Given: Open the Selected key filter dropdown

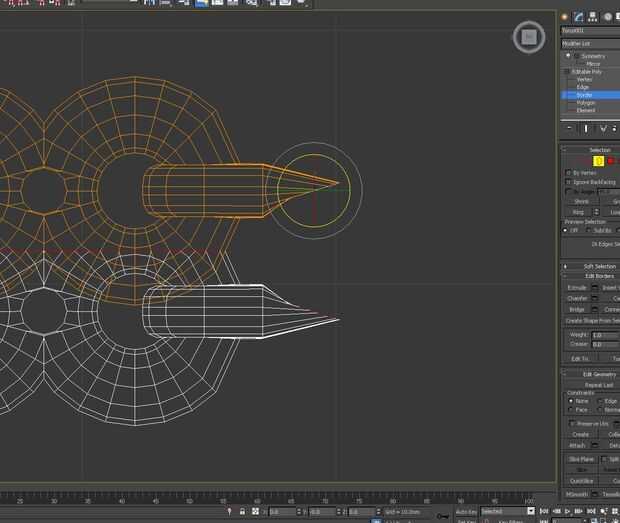Looking at the screenshot, I should (506, 511).
